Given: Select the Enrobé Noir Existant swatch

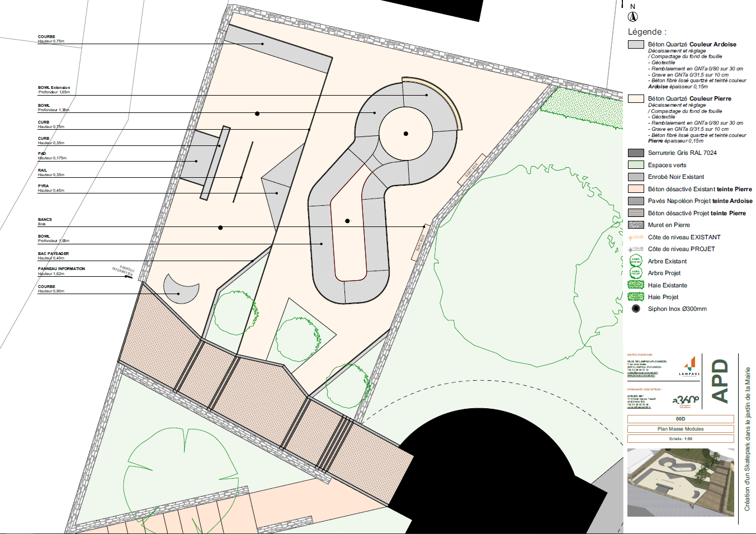Looking at the screenshot, I should [636, 177].
